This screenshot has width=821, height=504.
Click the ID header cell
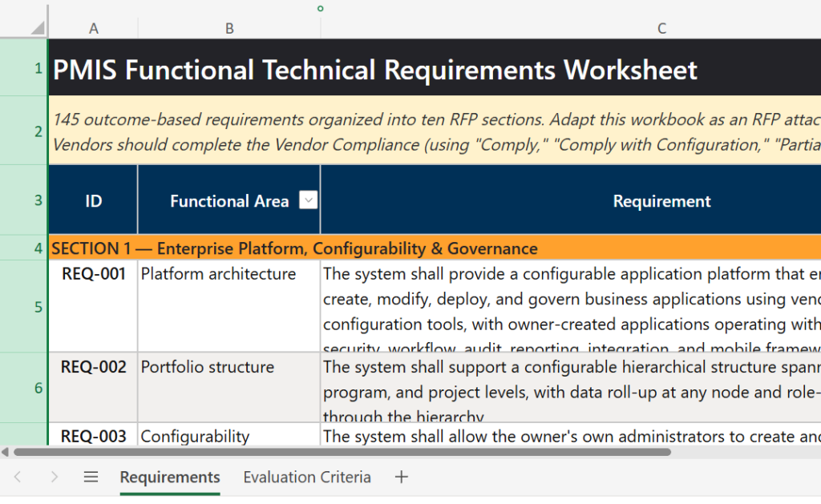point(93,200)
